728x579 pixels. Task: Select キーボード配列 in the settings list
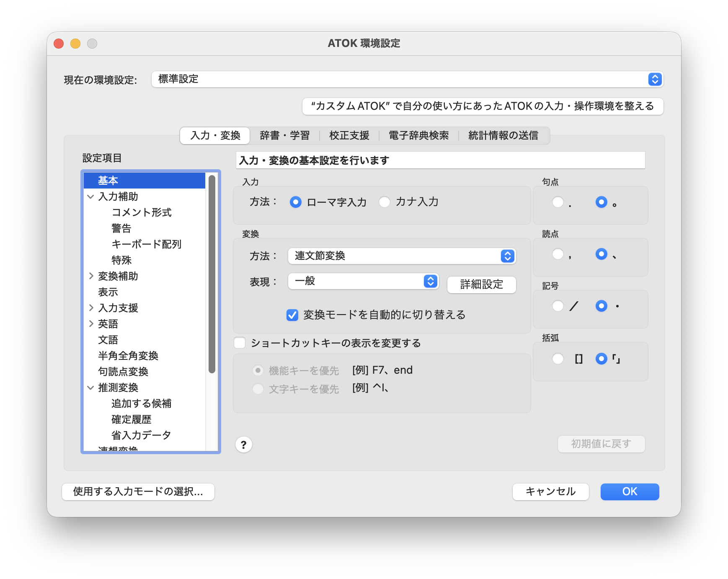coord(146,244)
